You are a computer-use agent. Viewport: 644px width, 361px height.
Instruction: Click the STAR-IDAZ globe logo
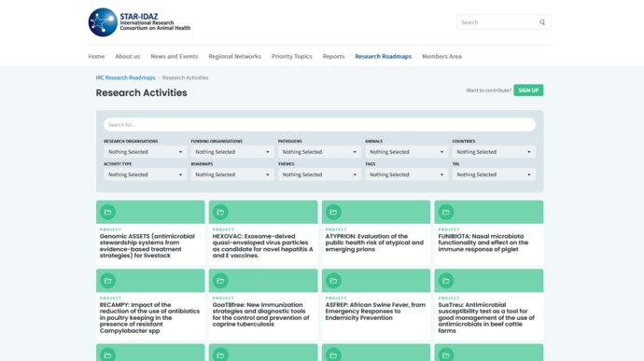pyautogui.click(x=103, y=22)
